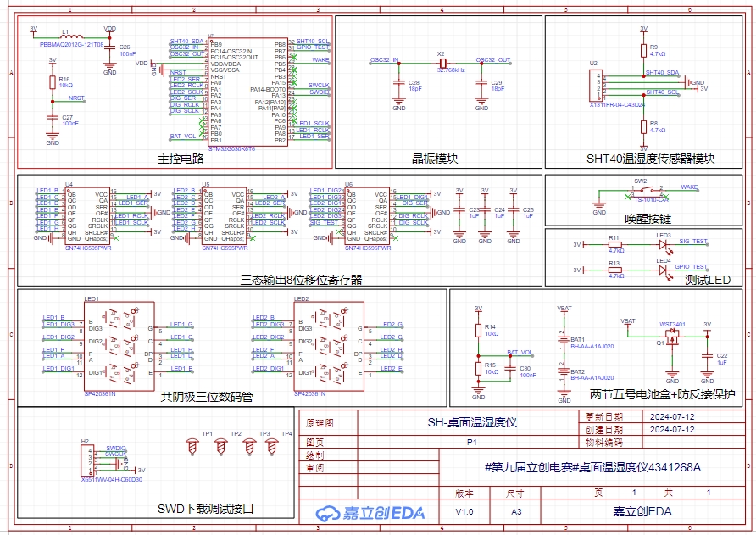Screen dimensions: 756x535
Task: Select capacitor C28 18pF
Action: 398,82
